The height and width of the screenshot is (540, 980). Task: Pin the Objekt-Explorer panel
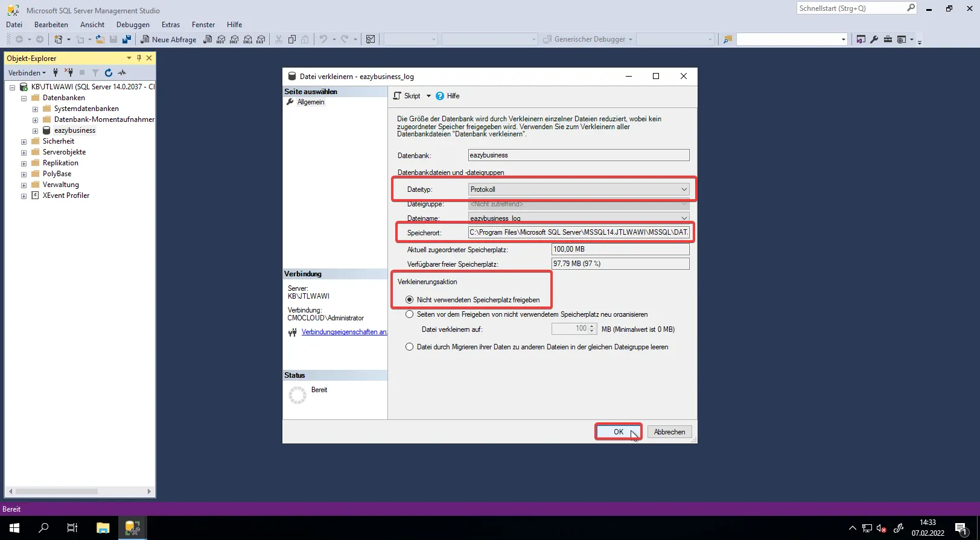[139, 58]
